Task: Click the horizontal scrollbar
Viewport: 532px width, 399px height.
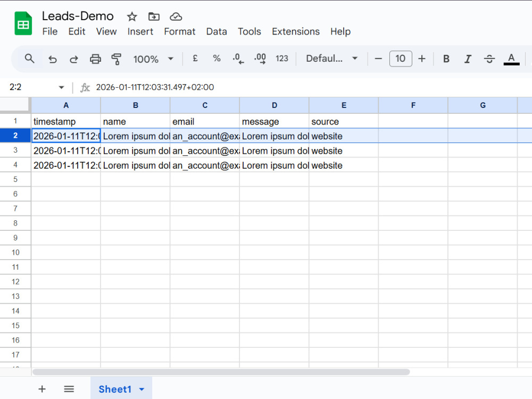Action: coord(221,372)
